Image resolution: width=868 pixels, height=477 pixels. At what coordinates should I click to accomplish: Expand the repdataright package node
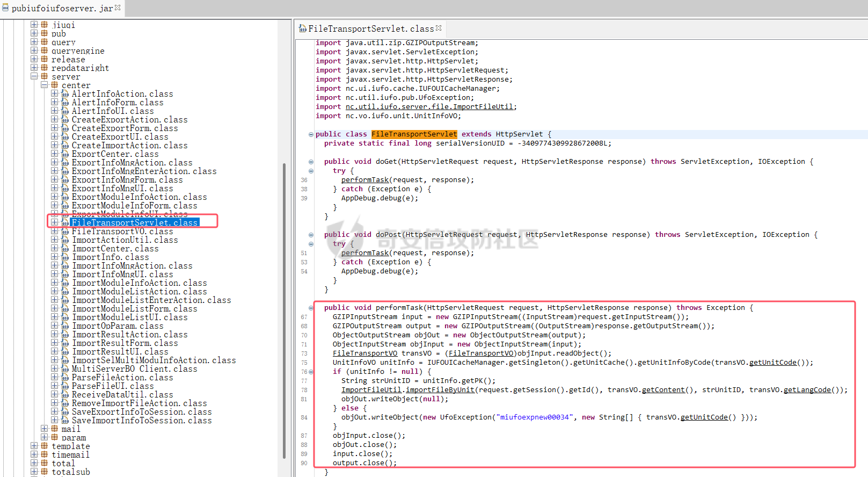(x=34, y=68)
